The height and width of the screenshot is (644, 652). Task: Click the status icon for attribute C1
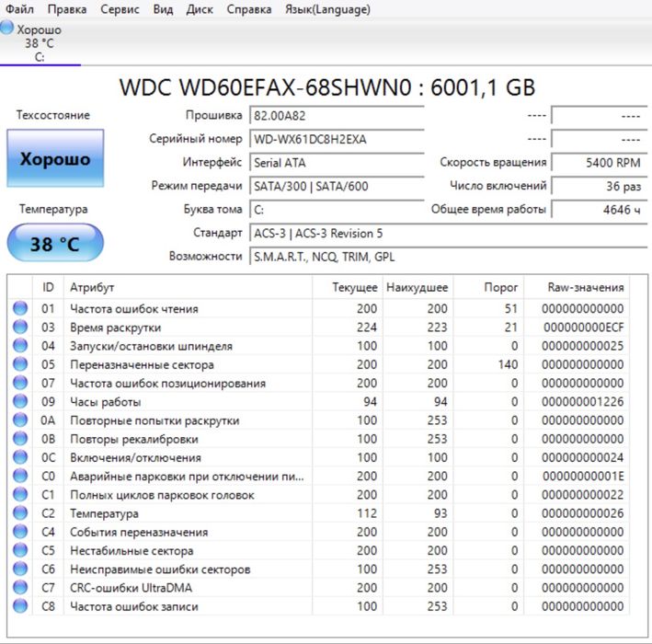click(20, 494)
